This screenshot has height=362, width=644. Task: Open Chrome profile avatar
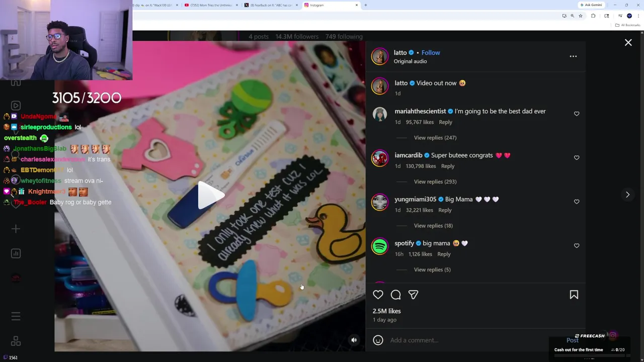pos(629,16)
